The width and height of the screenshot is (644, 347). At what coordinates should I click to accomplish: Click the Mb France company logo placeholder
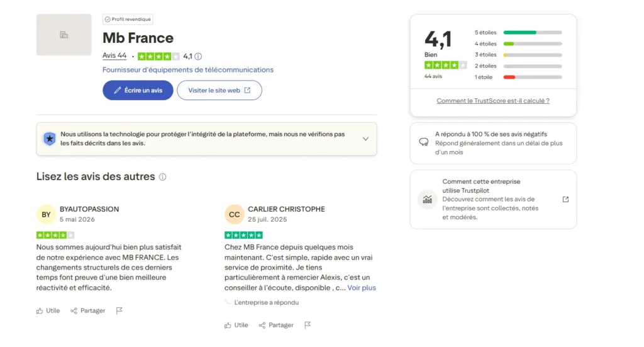64,35
